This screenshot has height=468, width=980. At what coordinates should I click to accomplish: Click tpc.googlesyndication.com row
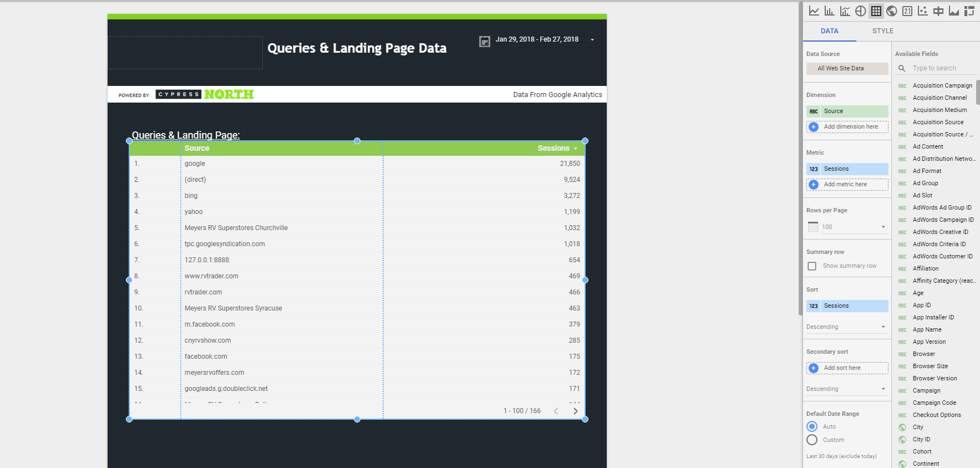[357, 244]
